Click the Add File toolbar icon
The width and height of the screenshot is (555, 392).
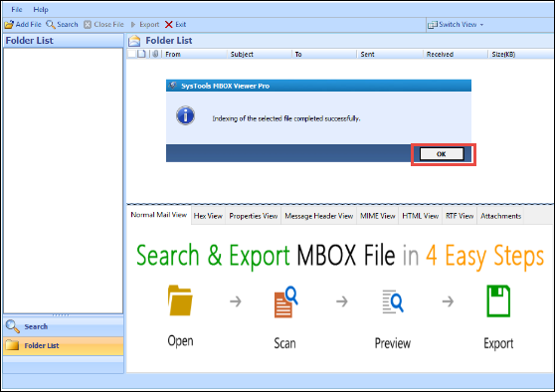[9, 25]
